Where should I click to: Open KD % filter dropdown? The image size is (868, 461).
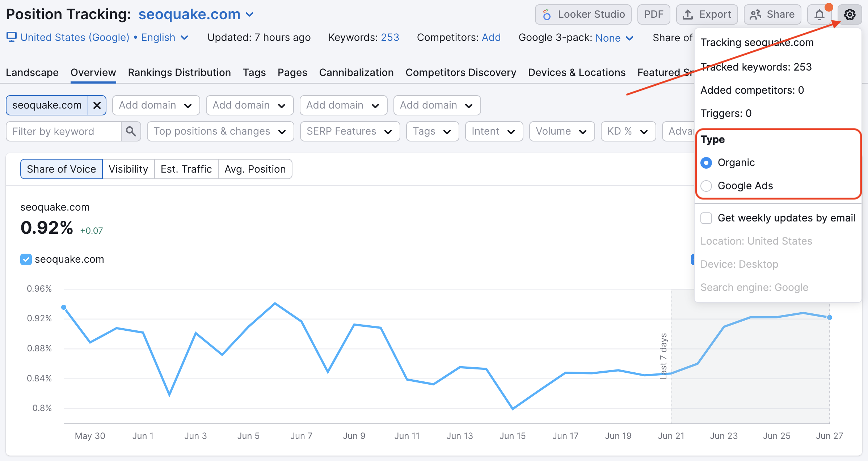pos(628,131)
